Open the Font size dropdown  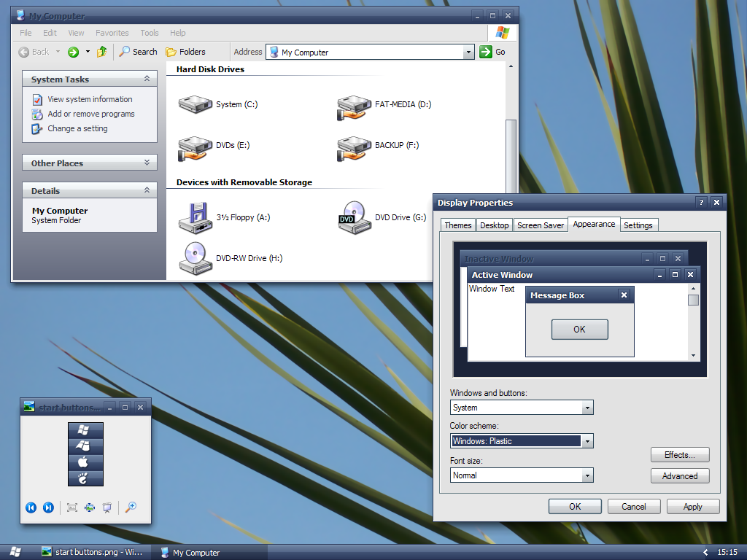click(587, 475)
